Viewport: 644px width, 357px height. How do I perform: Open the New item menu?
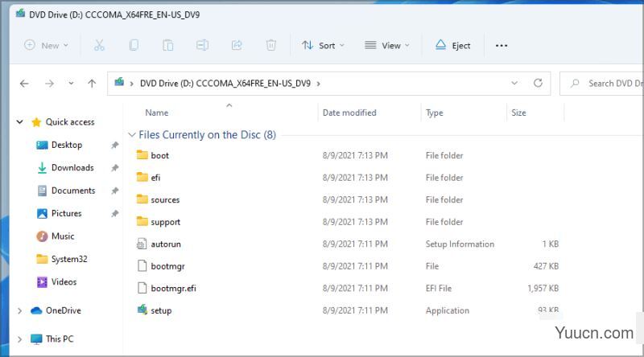pos(46,46)
